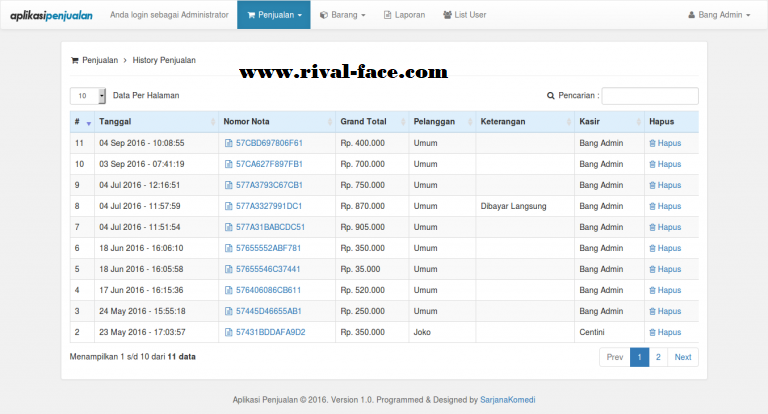This screenshot has height=414, width=768.
Task: Click Centini kasir cell
Action: pos(592,333)
